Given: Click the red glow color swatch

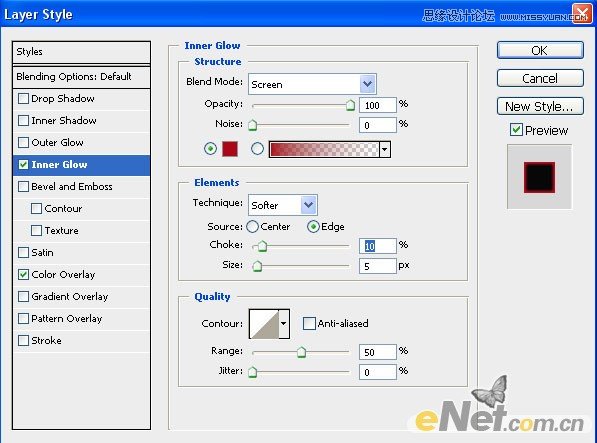Looking at the screenshot, I should tap(230, 149).
